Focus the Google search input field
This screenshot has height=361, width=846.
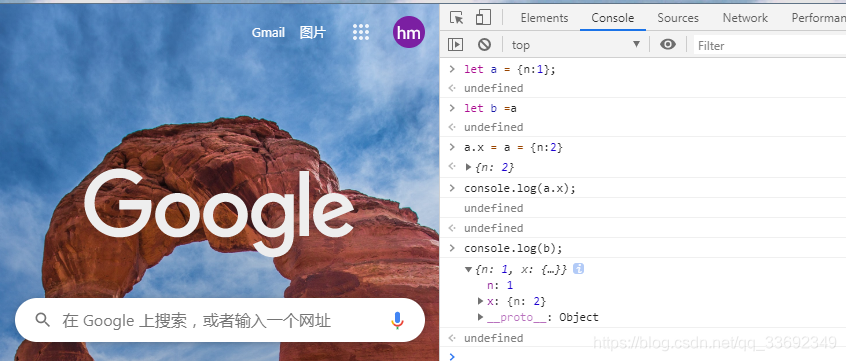tap(219, 321)
